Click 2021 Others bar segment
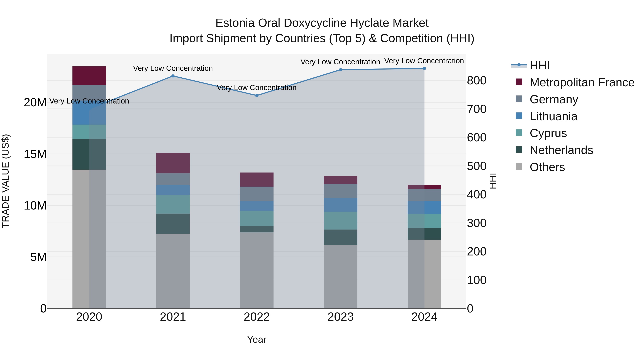 pyautogui.click(x=173, y=271)
